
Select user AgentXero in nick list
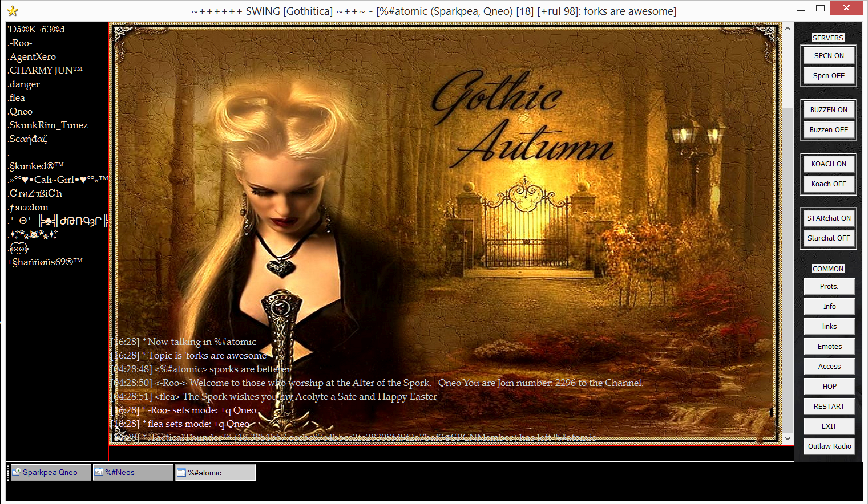(x=33, y=57)
